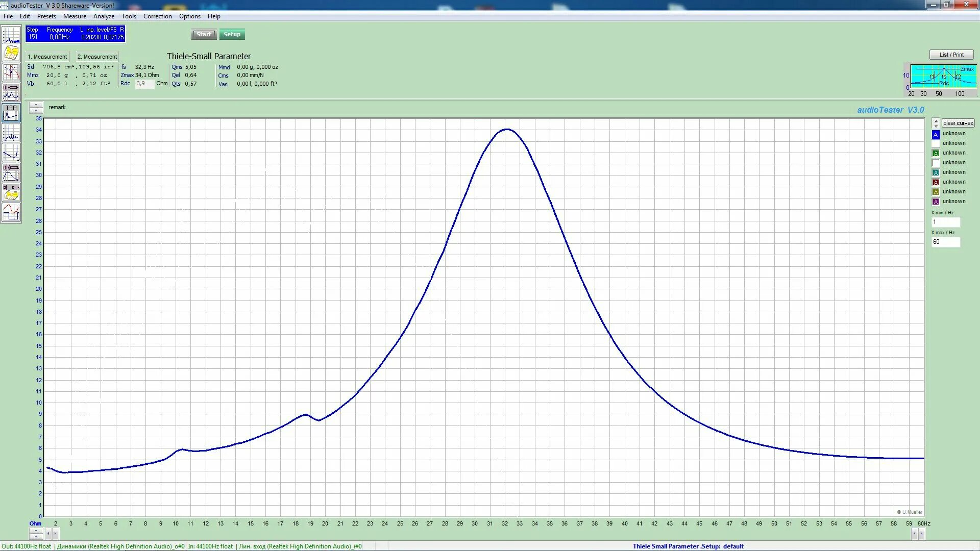
Task: Open the distortion spikes measurement icon
Action: 11,132
